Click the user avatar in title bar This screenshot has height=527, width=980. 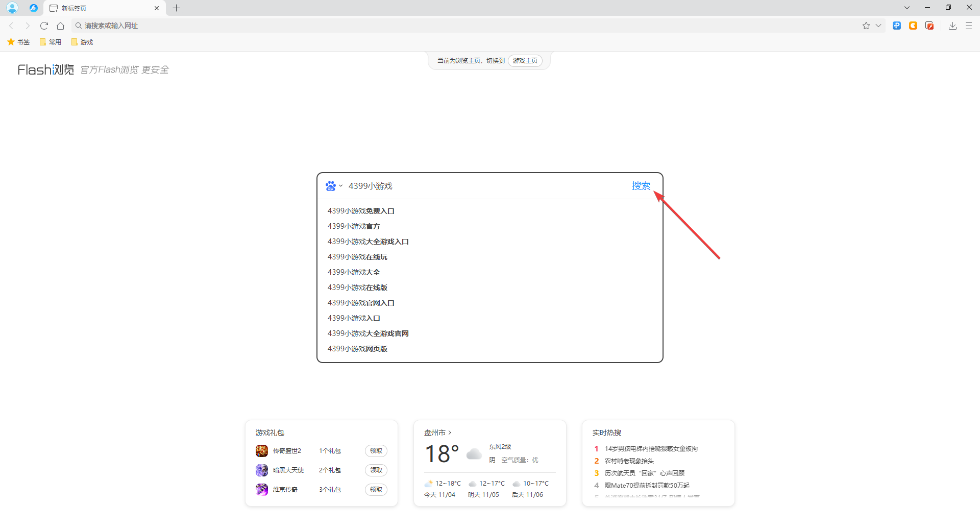tap(11, 8)
